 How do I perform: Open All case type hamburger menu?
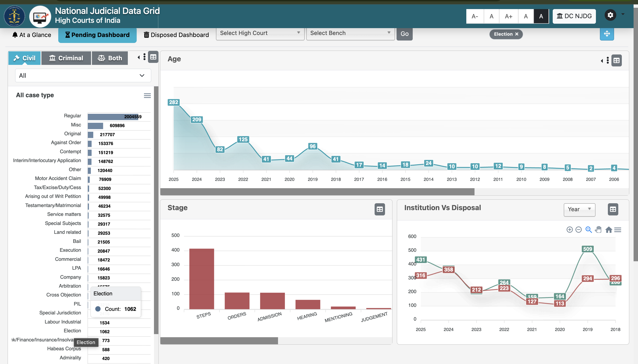click(x=147, y=95)
